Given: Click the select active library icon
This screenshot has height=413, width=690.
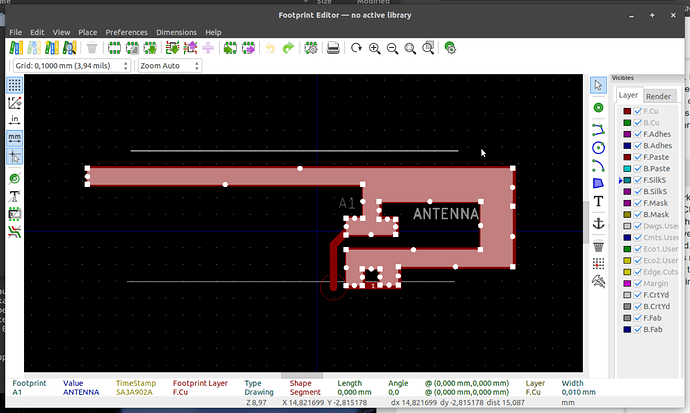Looking at the screenshot, I should click(16, 48).
